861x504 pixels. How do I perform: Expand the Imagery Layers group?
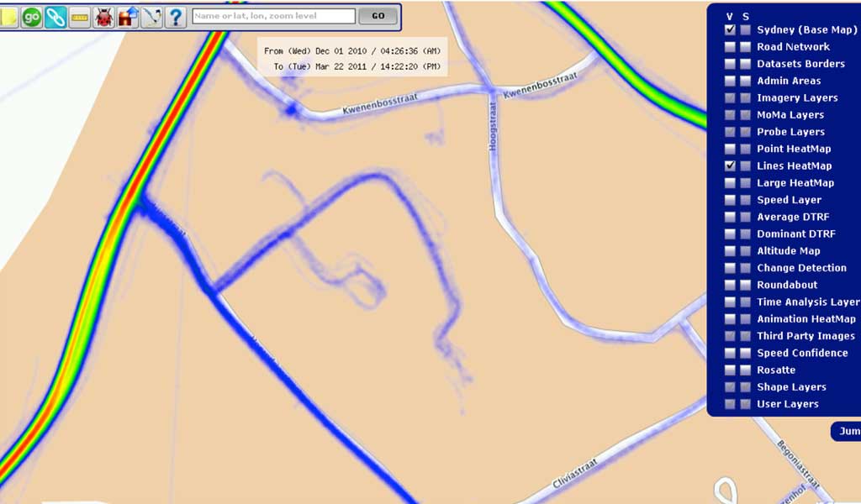[797, 97]
